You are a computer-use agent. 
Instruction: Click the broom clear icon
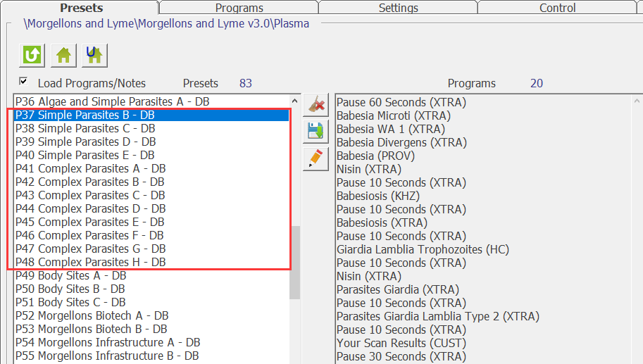pos(316,105)
